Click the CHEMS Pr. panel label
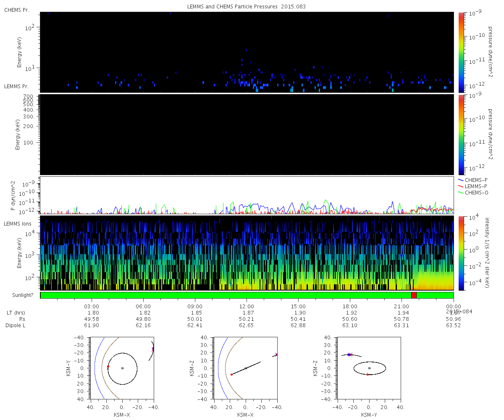 point(16,10)
